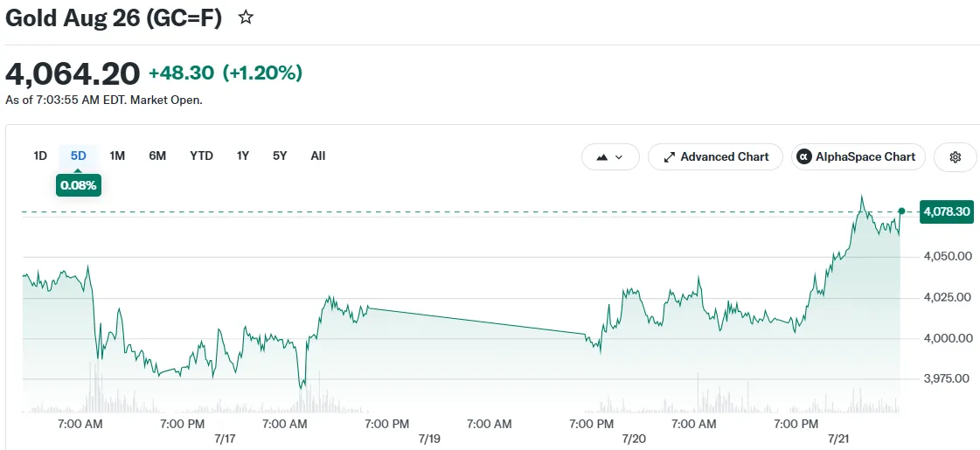Image resolution: width=980 pixels, height=450 pixels.
Task: Click the 7/19 date label
Action: point(429,439)
